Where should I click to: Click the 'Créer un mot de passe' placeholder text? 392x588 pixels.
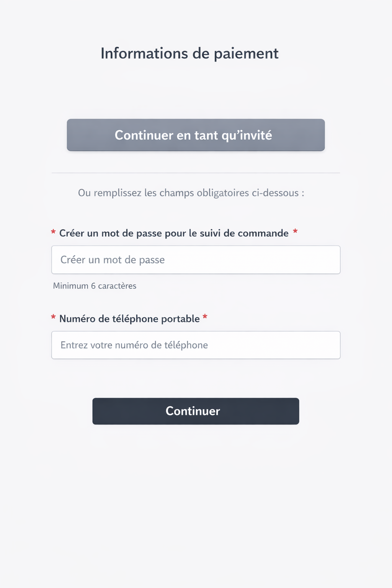113,260
